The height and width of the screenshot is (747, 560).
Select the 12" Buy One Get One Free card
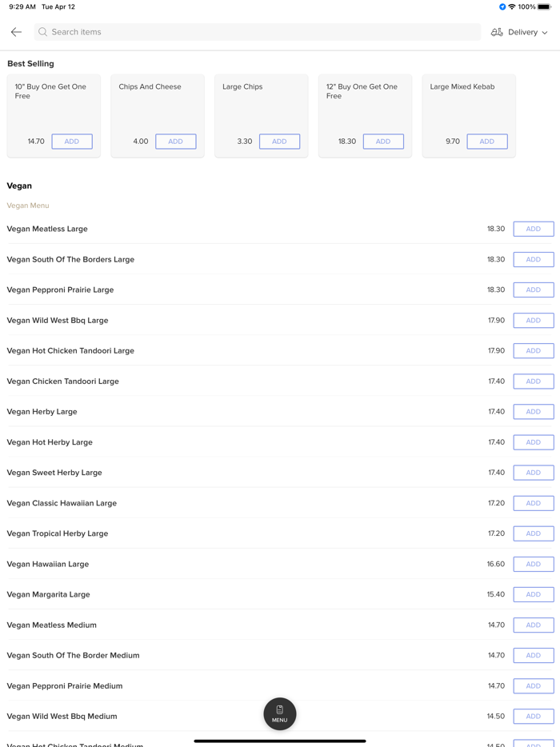pyautogui.click(x=365, y=104)
